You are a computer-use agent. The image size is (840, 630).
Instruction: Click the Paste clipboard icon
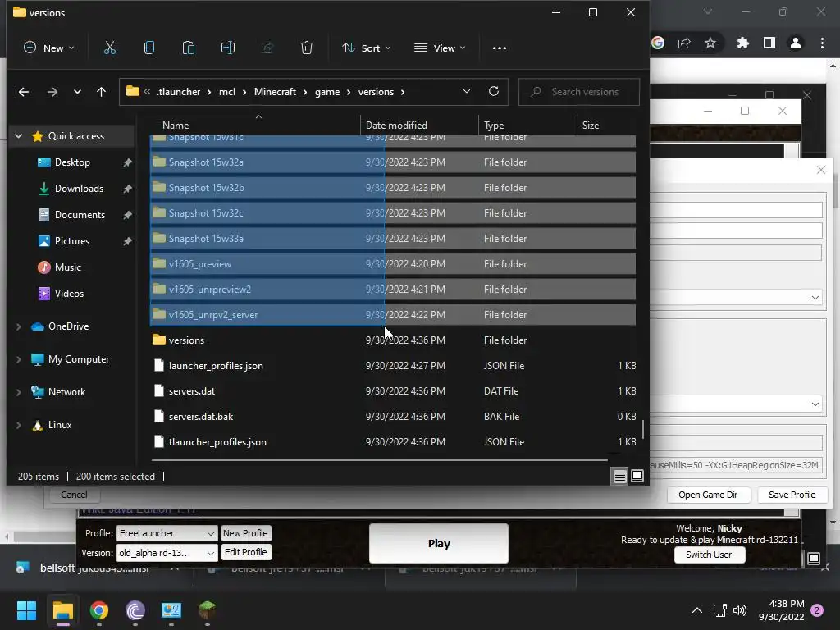tap(189, 48)
